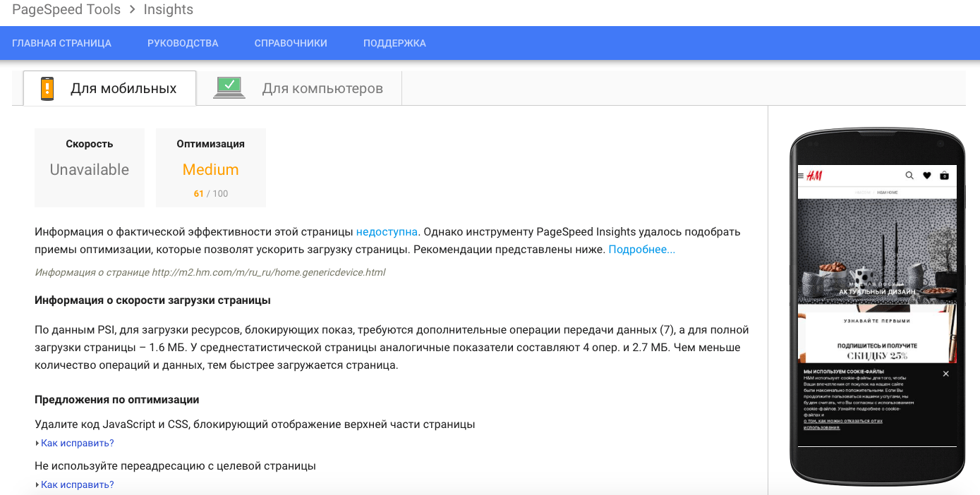
Task: Open the «ГЛАВНАЯ СТРАНИЦА» menu item
Action: click(x=61, y=43)
